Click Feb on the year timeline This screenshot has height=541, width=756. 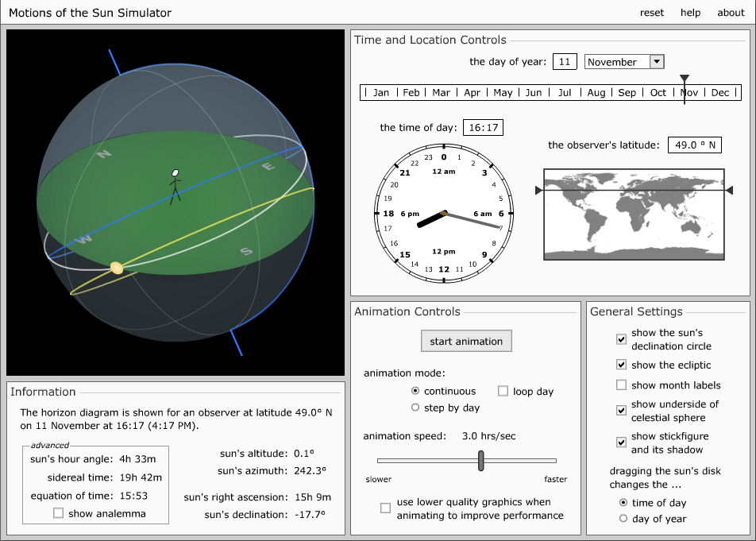tap(411, 93)
